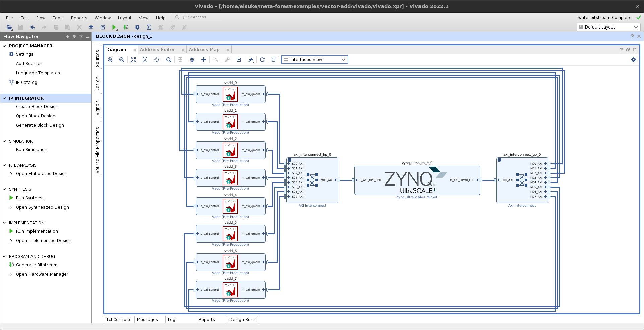Open diagram settings gear at far right

tap(634, 60)
